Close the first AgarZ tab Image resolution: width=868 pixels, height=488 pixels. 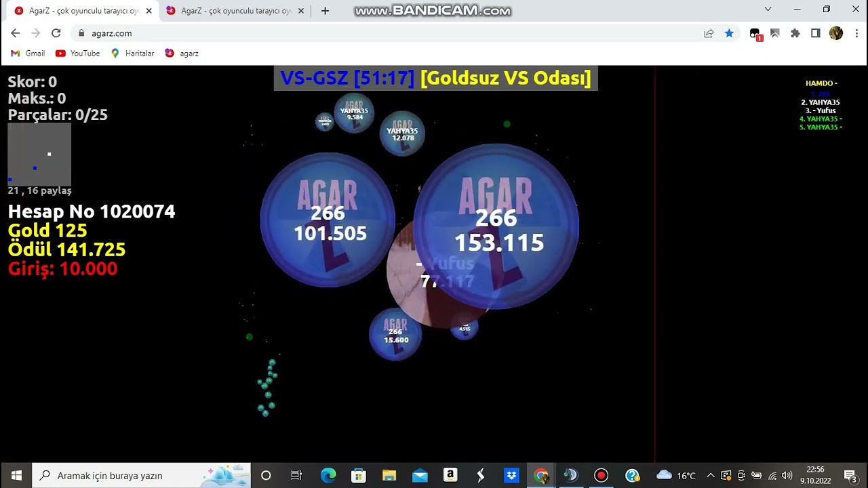tap(149, 11)
